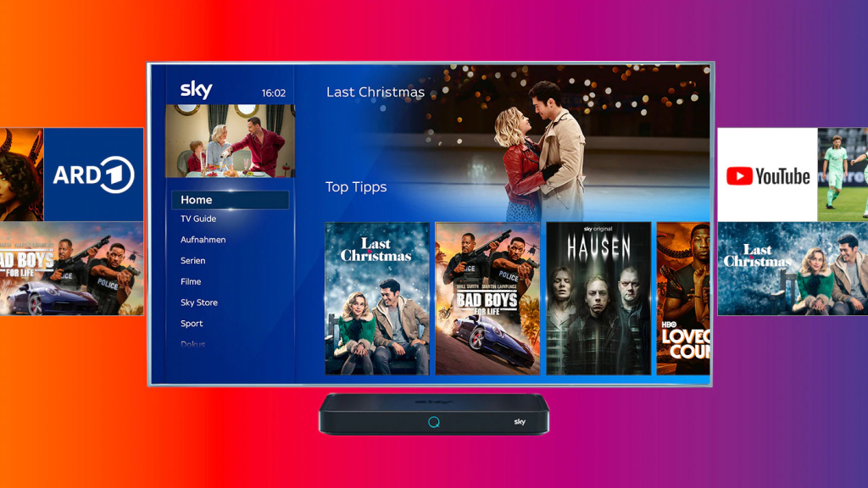Open the Hausen Sky original poster
Image resolution: width=868 pixels, height=488 pixels.
tap(598, 299)
